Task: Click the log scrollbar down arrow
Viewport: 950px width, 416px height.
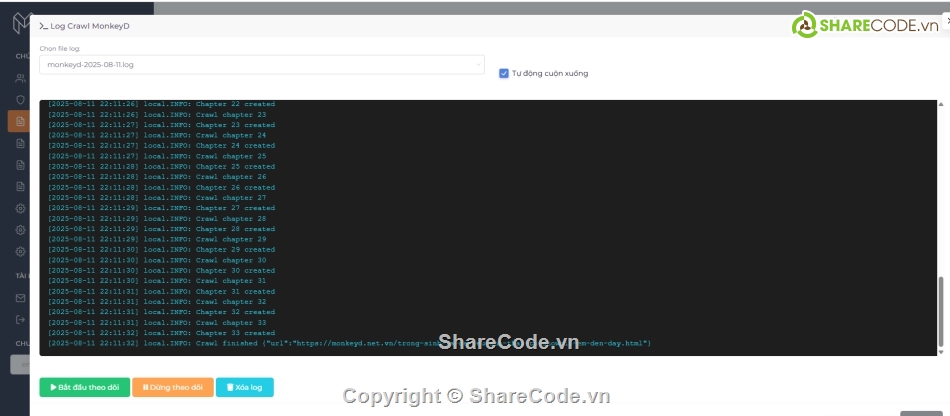Action: [x=941, y=352]
